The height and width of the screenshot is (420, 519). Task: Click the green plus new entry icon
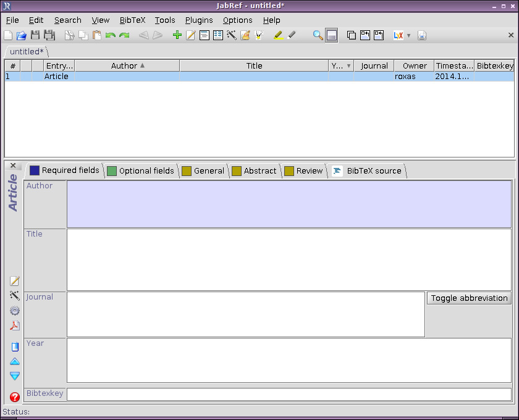tap(177, 35)
